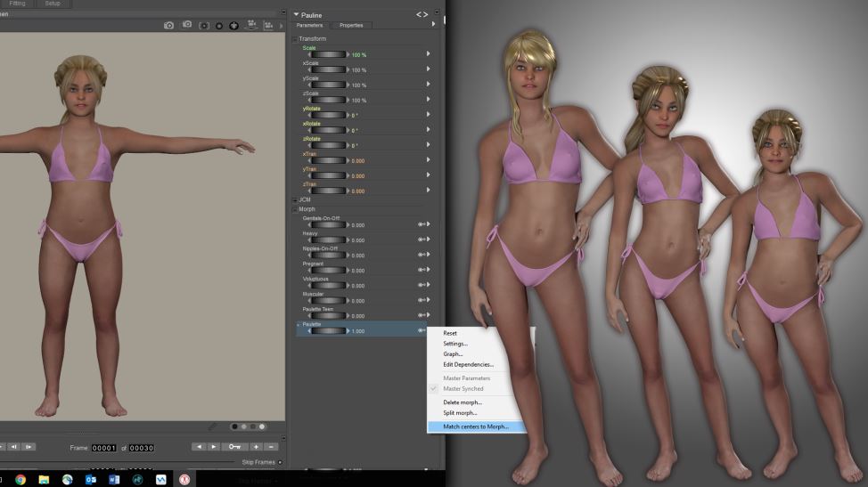868x487 pixels.
Task: Click the eye icon on the Heavy morph row
Action: [x=422, y=239]
